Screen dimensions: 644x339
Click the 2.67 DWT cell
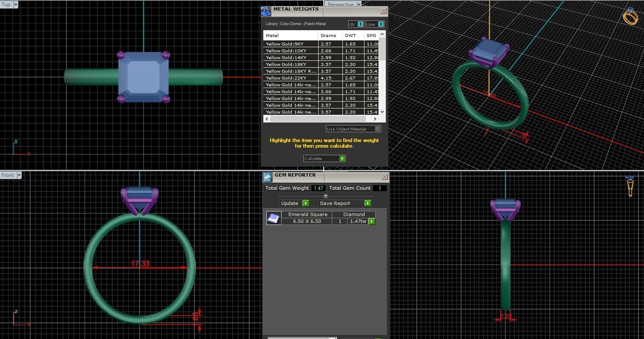353,78
